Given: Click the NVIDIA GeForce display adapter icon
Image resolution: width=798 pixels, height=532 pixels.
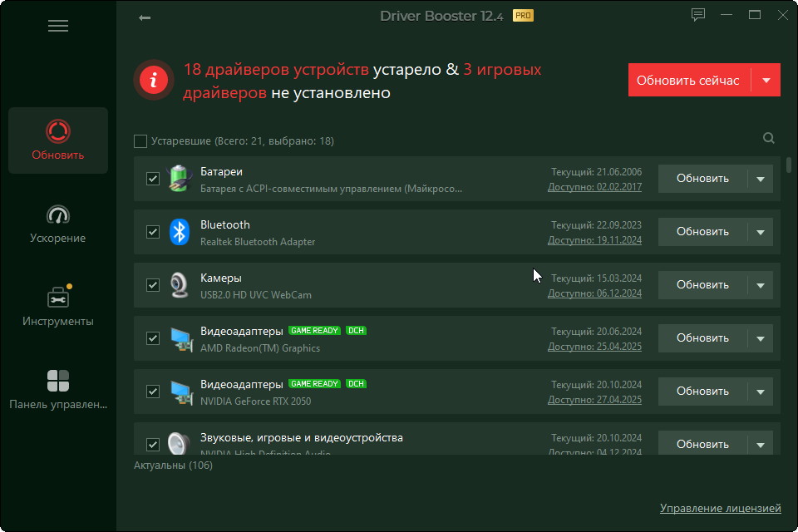Looking at the screenshot, I should coord(181,392).
